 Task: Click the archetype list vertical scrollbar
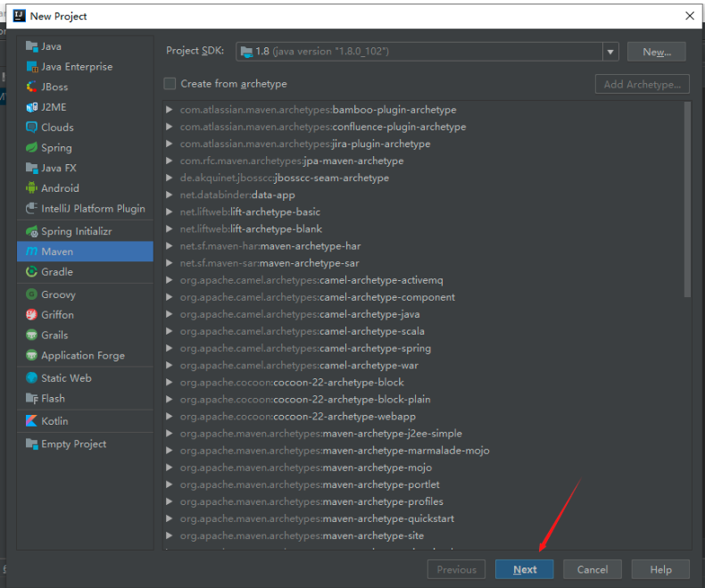[687, 200]
